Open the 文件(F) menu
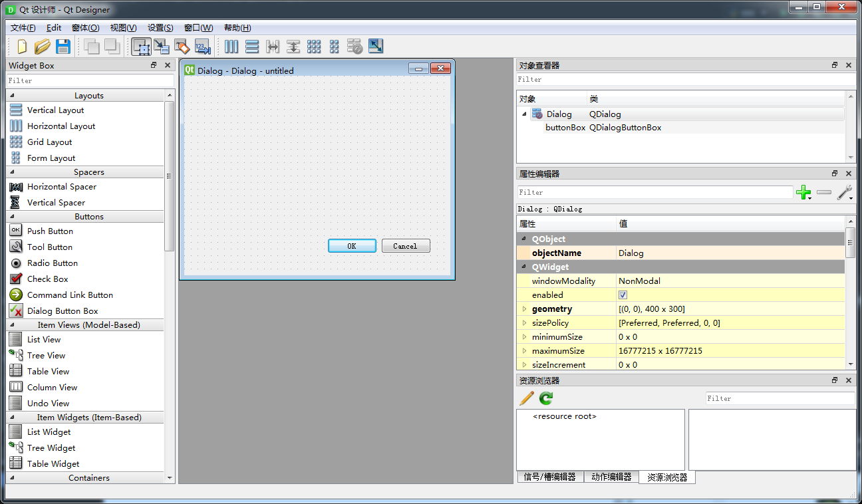Screen dimensions: 862x504 [23, 27]
